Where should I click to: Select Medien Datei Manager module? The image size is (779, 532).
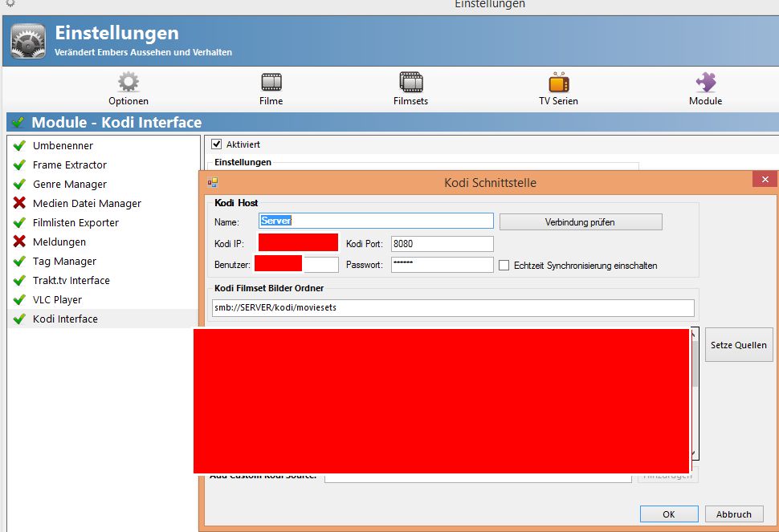coord(103,204)
